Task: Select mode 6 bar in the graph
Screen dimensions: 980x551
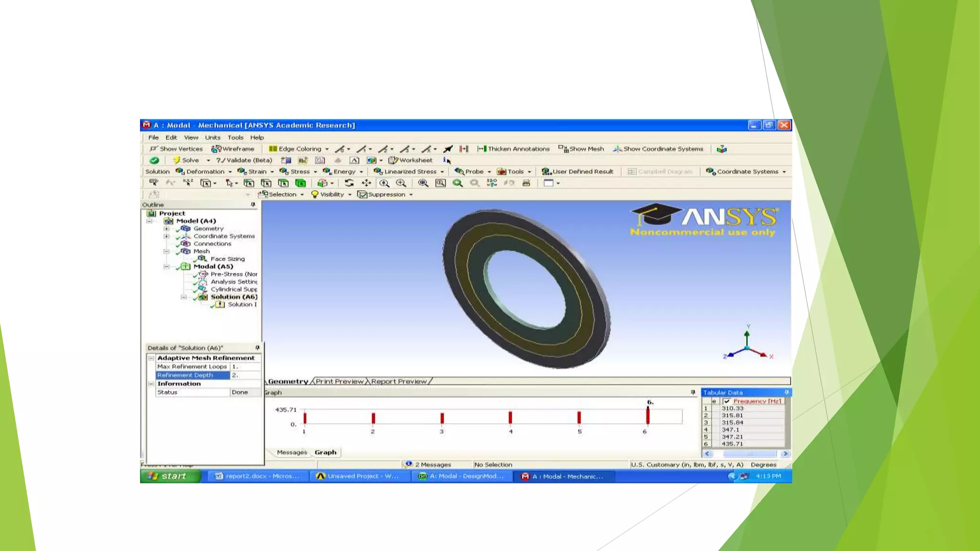Action: 648,416
